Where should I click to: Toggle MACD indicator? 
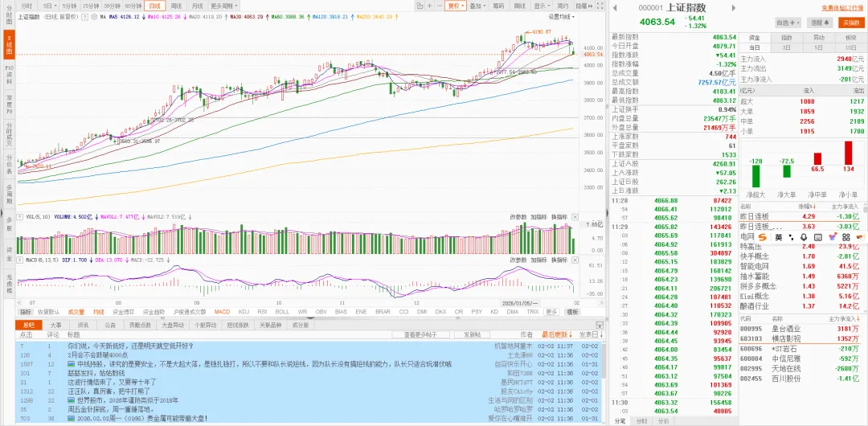click(222, 312)
